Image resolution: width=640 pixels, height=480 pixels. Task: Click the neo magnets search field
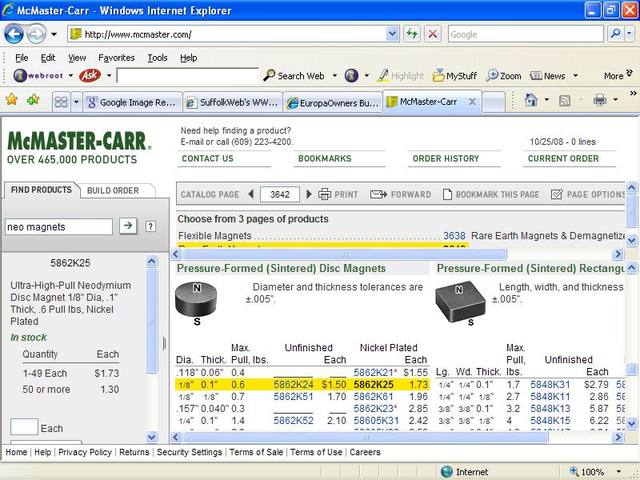point(59,227)
